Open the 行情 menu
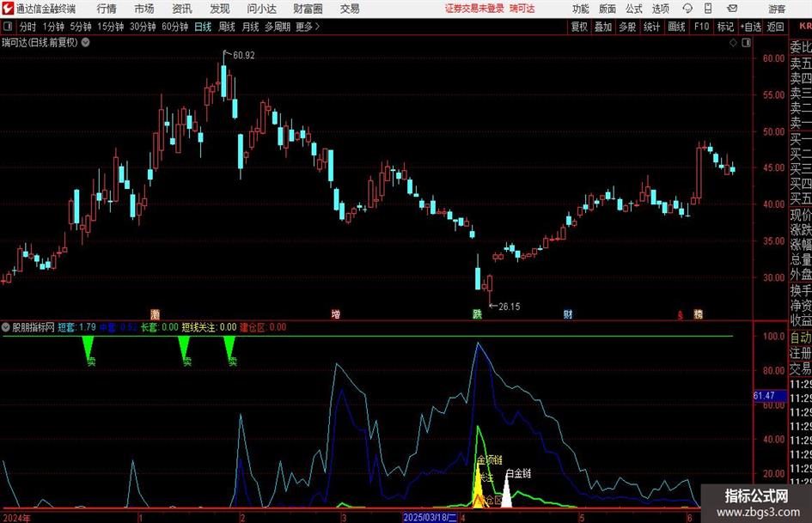 (x=107, y=9)
